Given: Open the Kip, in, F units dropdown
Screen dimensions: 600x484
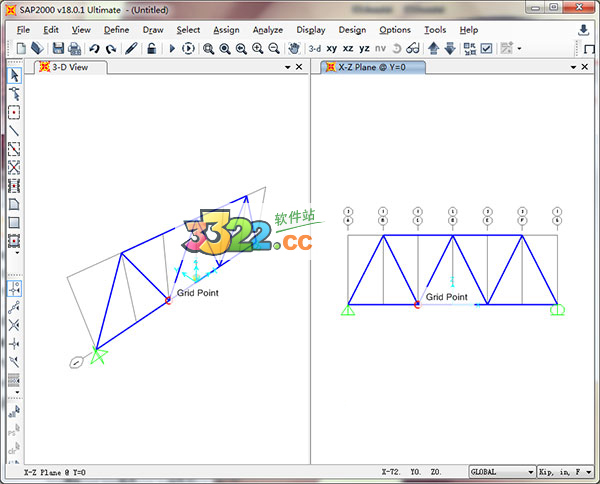Looking at the screenshot, I should [x=565, y=472].
